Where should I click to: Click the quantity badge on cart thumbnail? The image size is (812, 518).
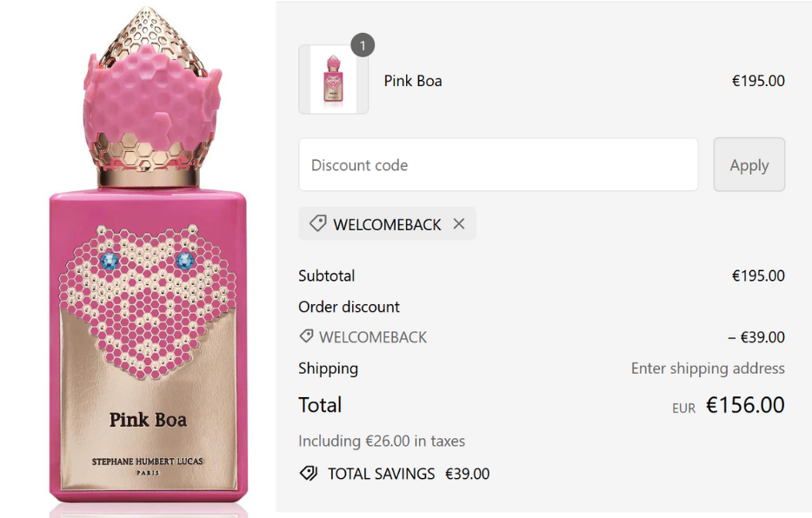click(363, 45)
